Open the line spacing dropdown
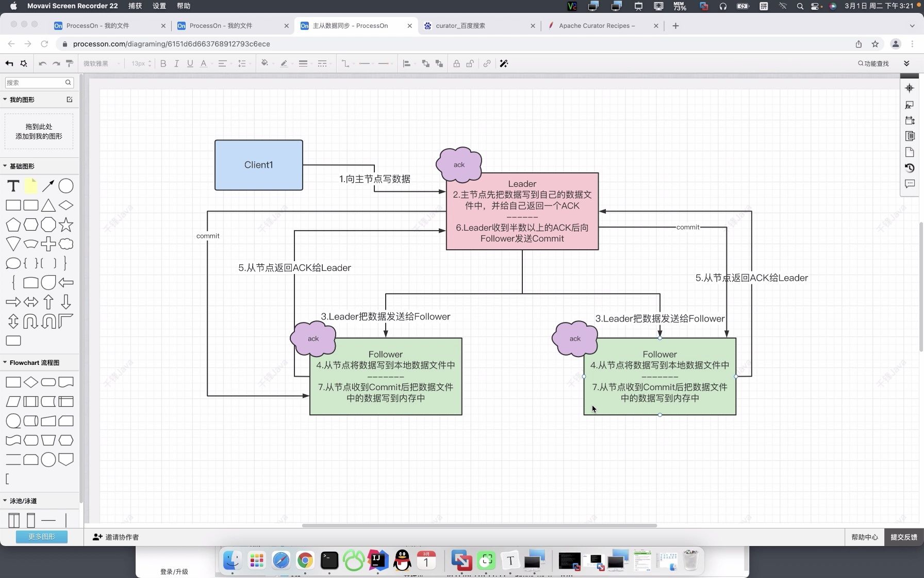 point(243,63)
